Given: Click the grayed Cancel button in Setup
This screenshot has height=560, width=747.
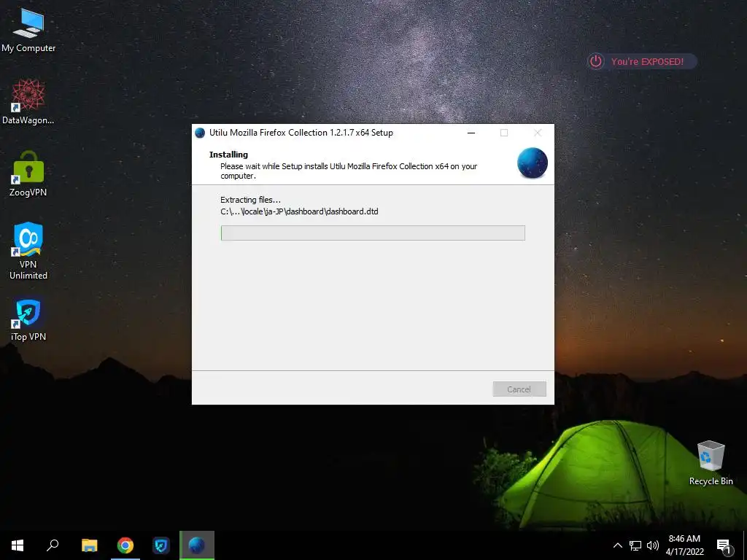Looking at the screenshot, I should tap(519, 389).
